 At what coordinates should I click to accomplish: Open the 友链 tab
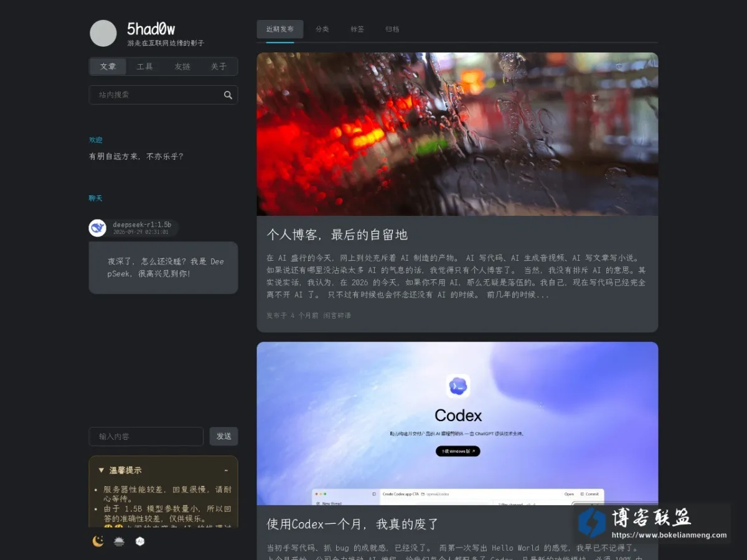(x=182, y=67)
